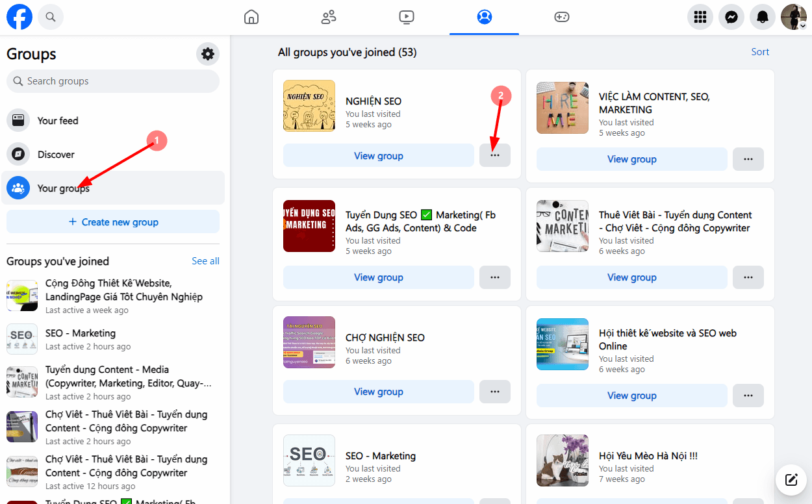Open Groups settings gear

click(208, 54)
